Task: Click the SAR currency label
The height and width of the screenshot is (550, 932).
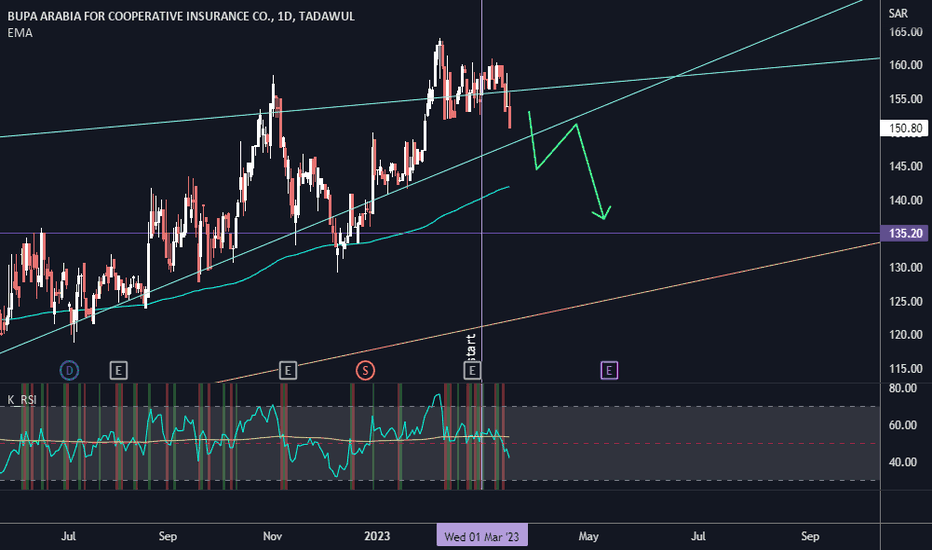Action: pyautogui.click(x=898, y=13)
